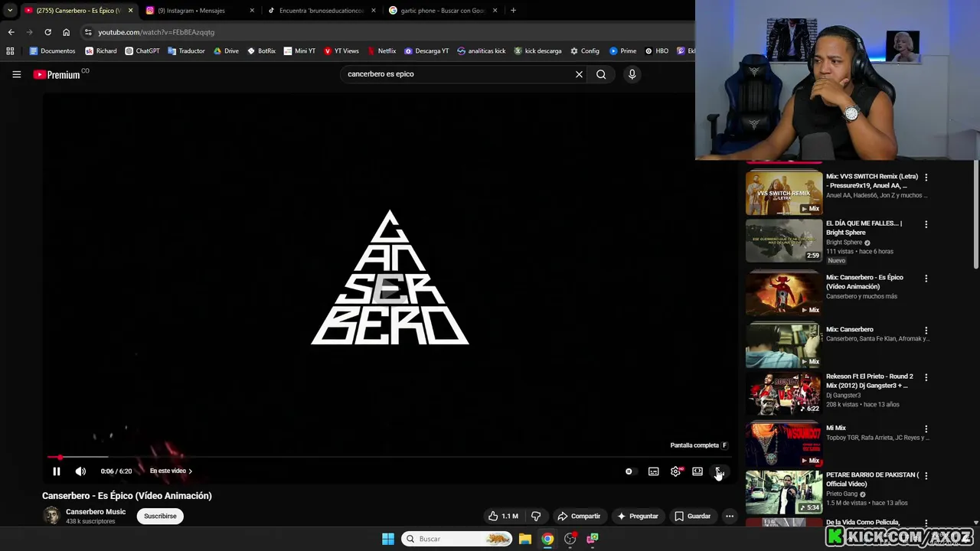Open the Canserbero Music channel name
This screenshot has width=980, height=551.
coord(96,511)
